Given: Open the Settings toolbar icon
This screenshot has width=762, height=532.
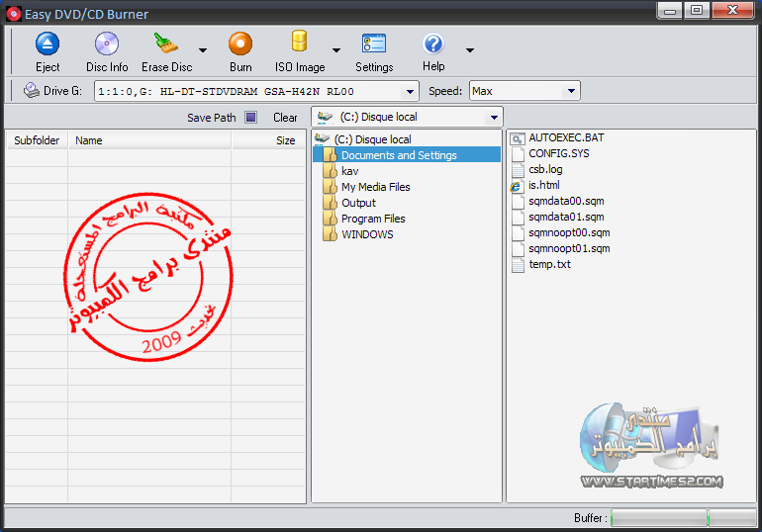Looking at the screenshot, I should pos(374,44).
